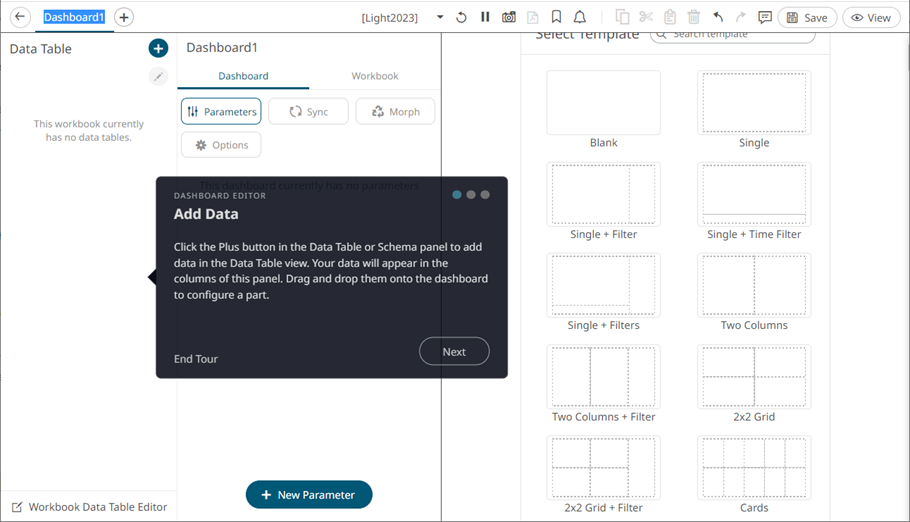The height and width of the screenshot is (522, 910).
Task: Open the Light2023 theme dropdown
Action: 440,17
